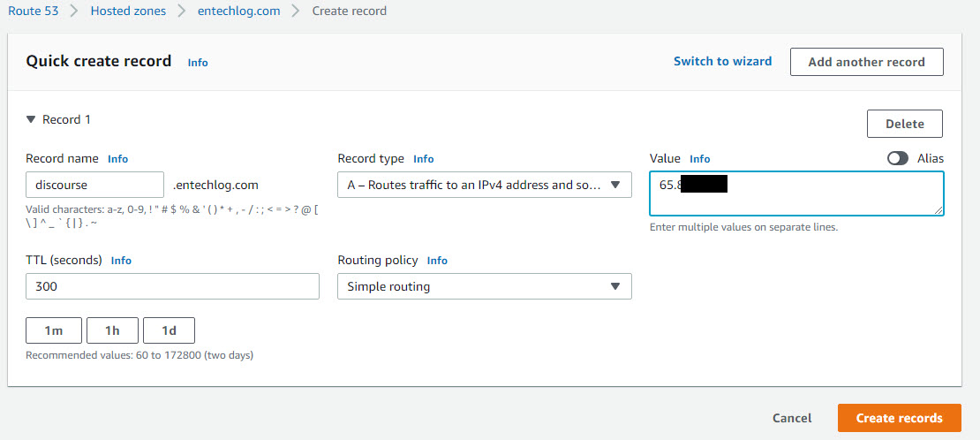Add another record

point(866,62)
